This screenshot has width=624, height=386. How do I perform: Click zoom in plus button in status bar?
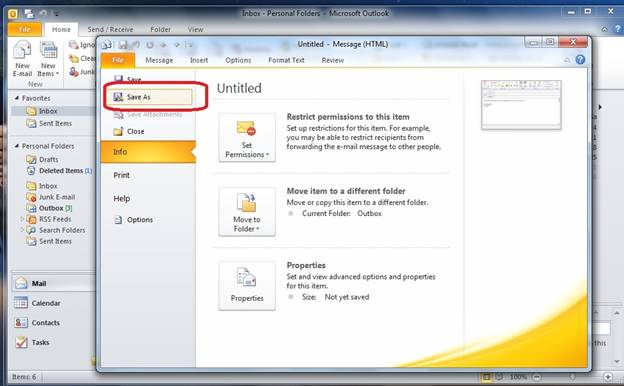[x=608, y=376]
